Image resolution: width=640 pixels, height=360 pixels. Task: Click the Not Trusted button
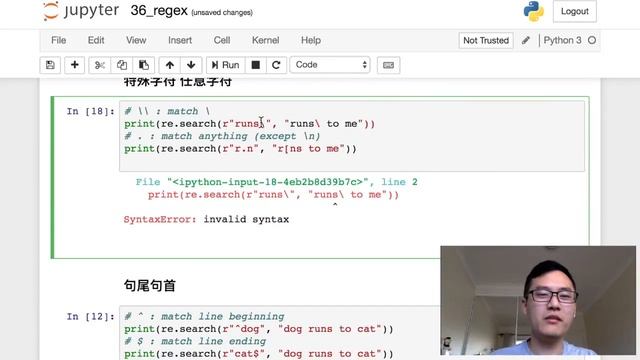pos(486,40)
